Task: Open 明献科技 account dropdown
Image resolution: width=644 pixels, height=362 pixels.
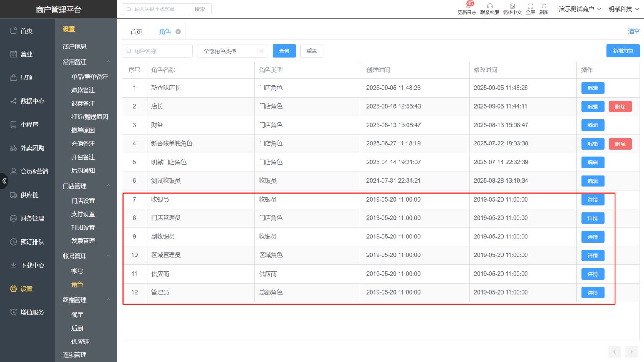Action: tap(623, 9)
